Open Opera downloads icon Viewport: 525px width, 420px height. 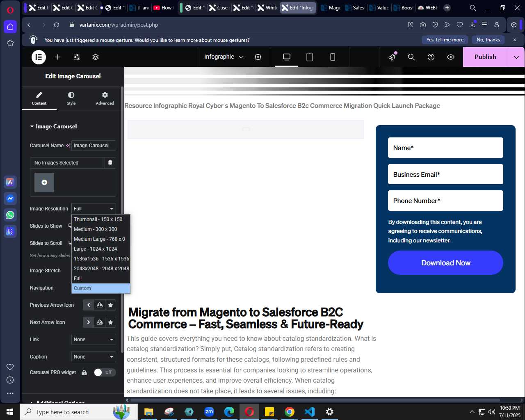click(x=472, y=25)
